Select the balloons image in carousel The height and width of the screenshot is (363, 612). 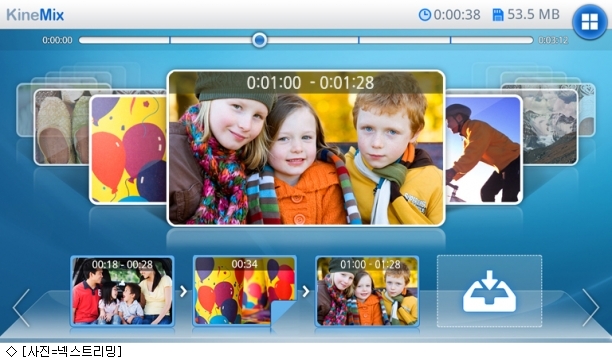tap(128, 149)
